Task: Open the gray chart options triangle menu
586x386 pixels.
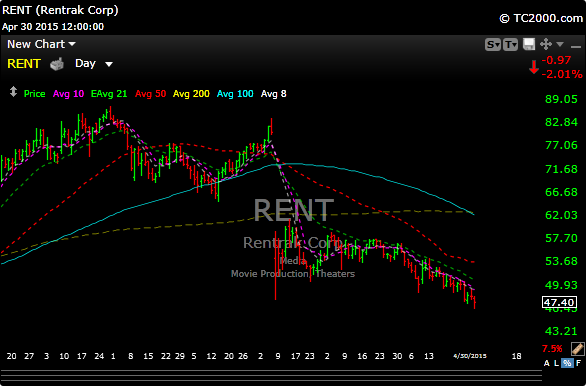Action: point(560,44)
